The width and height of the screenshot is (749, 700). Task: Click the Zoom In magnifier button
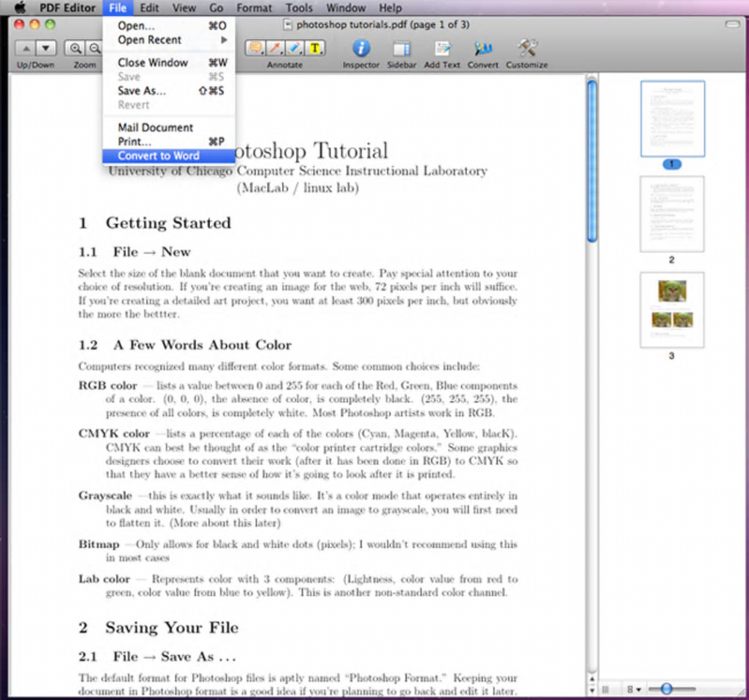pyautogui.click(x=75, y=48)
